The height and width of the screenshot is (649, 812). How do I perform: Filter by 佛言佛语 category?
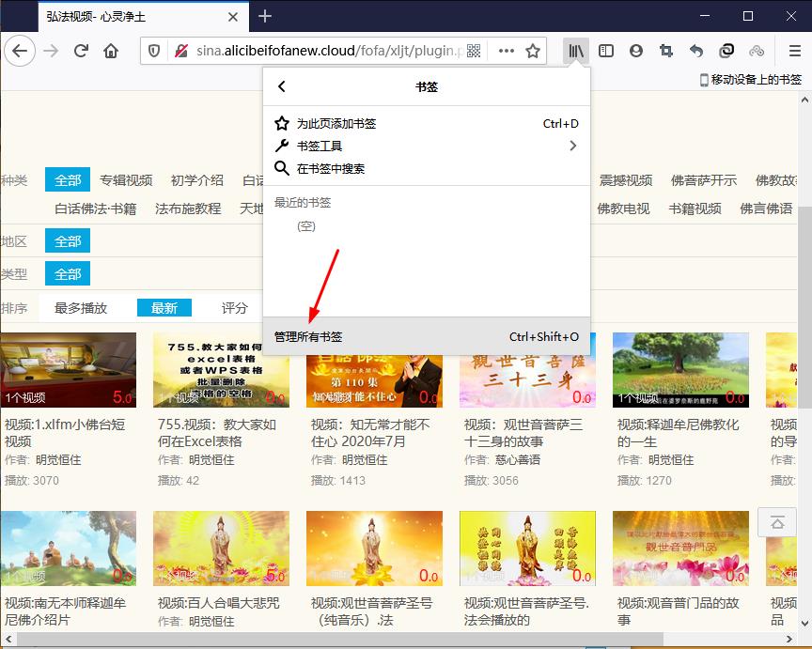(766, 209)
